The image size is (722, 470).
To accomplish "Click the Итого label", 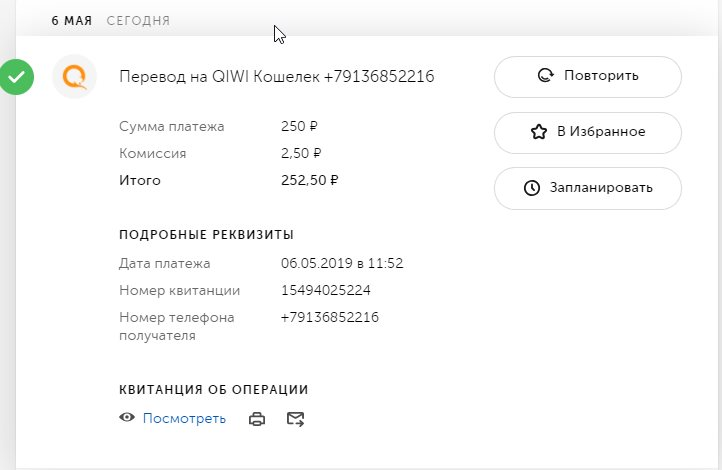I will [x=140, y=180].
